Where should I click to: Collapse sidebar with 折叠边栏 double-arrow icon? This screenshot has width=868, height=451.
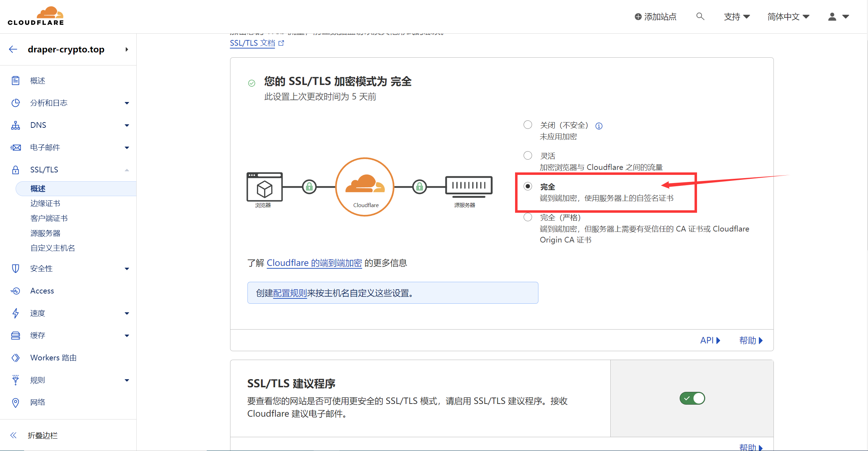point(13,435)
